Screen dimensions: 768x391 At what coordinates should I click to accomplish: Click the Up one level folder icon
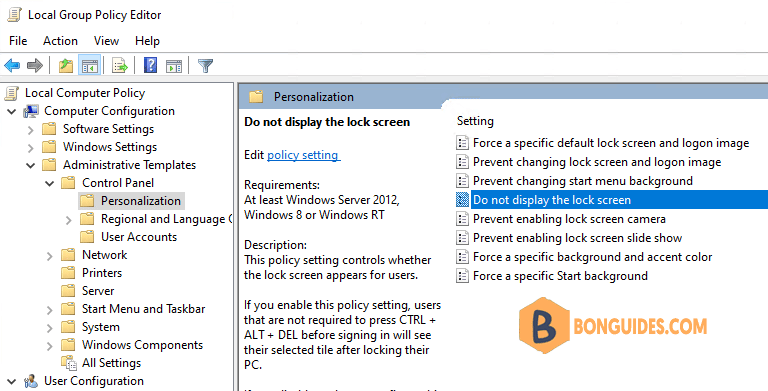tap(66, 65)
